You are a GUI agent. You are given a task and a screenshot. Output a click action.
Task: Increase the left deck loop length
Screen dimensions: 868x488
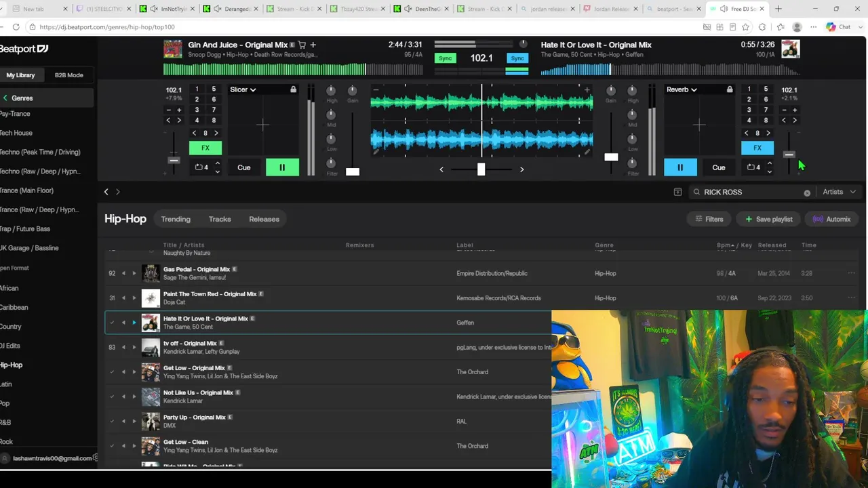click(x=217, y=163)
